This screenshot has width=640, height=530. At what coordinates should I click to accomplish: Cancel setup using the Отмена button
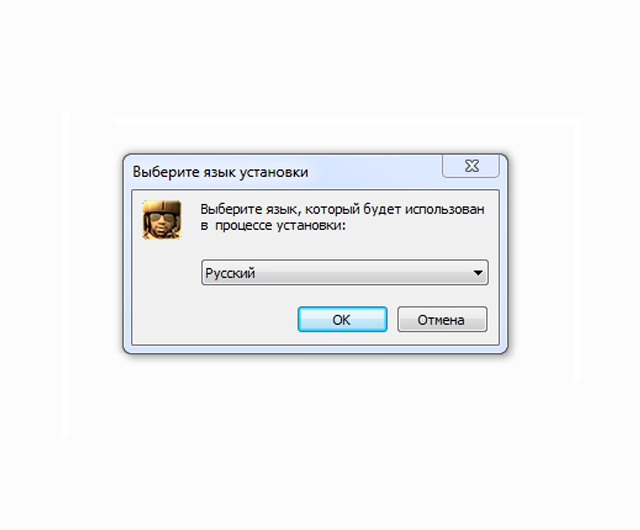click(x=442, y=319)
